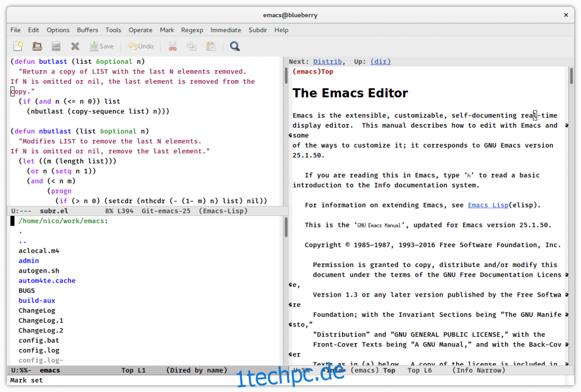Click the (emacs)Top node title
The height and width of the screenshot is (392, 581).
pyautogui.click(x=313, y=72)
